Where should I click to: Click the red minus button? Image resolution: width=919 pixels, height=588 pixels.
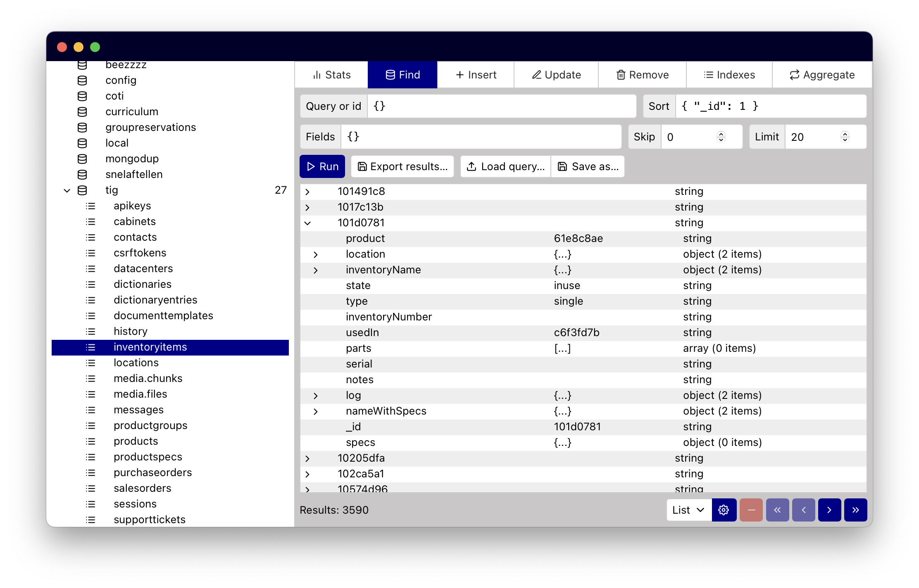[751, 510]
